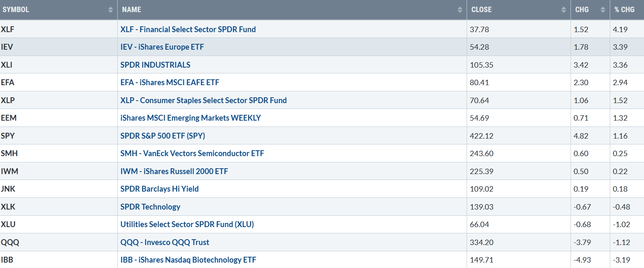Open SMH - VanEck Vectors Semiconductor ETF
Screen dimensions: 644x268
[192, 153]
